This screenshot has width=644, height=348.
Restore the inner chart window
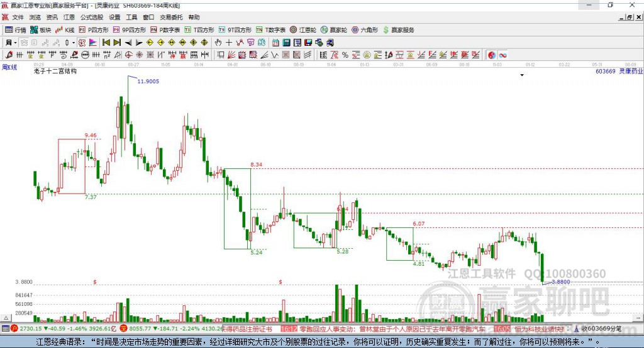point(630,17)
